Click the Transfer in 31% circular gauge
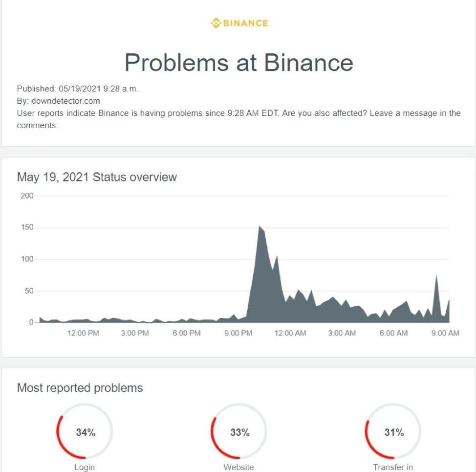The height and width of the screenshot is (472, 476). pyautogui.click(x=393, y=432)
